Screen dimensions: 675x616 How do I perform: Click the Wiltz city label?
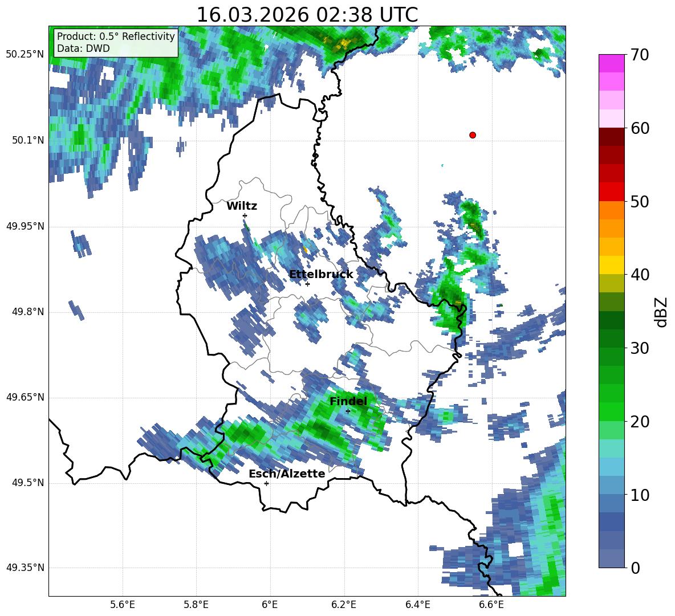(x=242, y=206)
